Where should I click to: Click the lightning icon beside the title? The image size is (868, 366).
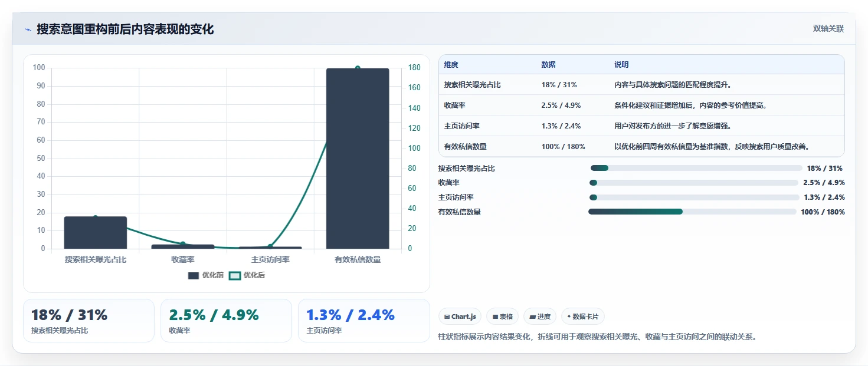tap(28, 29)
